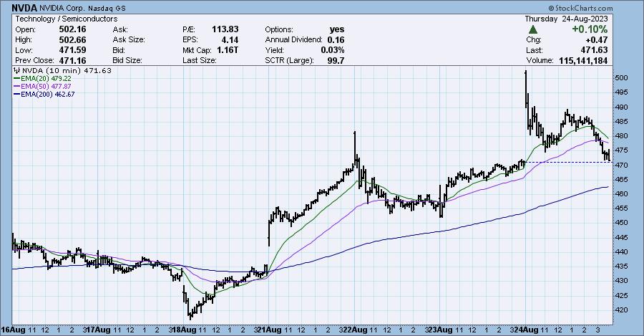Click the green up-triangle change indicator
This screenshot has width=644, height=336.
[532, 29]
